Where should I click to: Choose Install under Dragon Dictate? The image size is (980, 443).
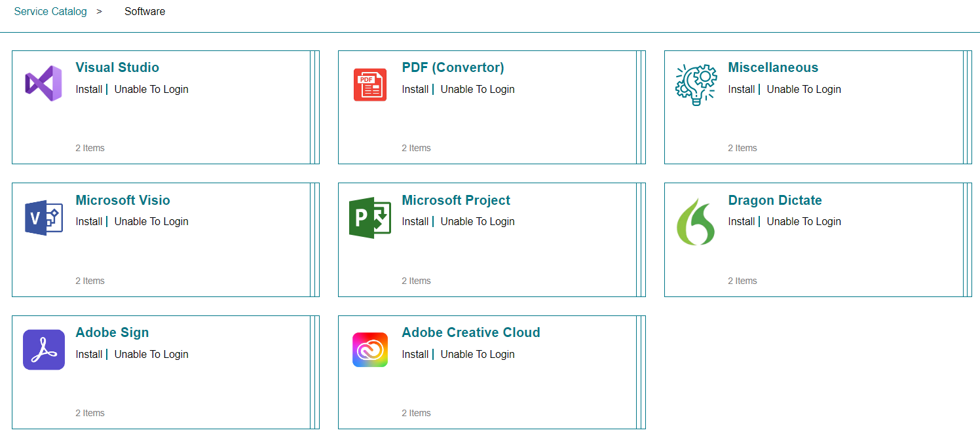point(742,221)
